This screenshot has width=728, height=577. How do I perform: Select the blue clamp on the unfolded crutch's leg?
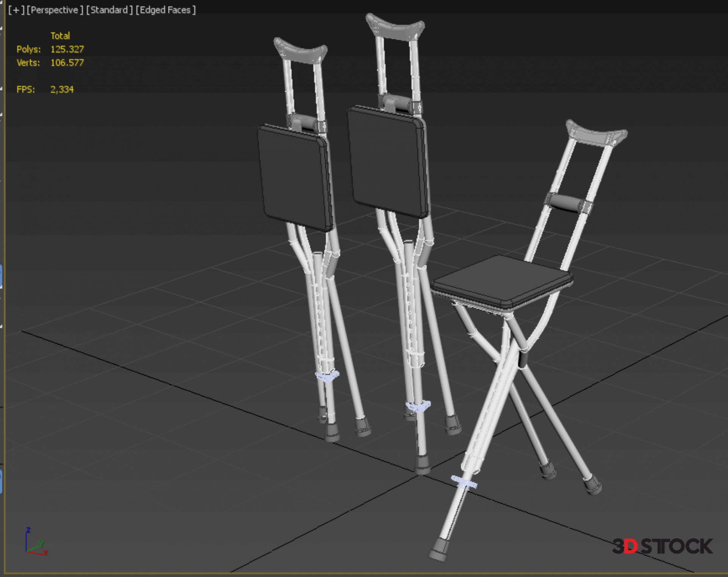point(464,482)
